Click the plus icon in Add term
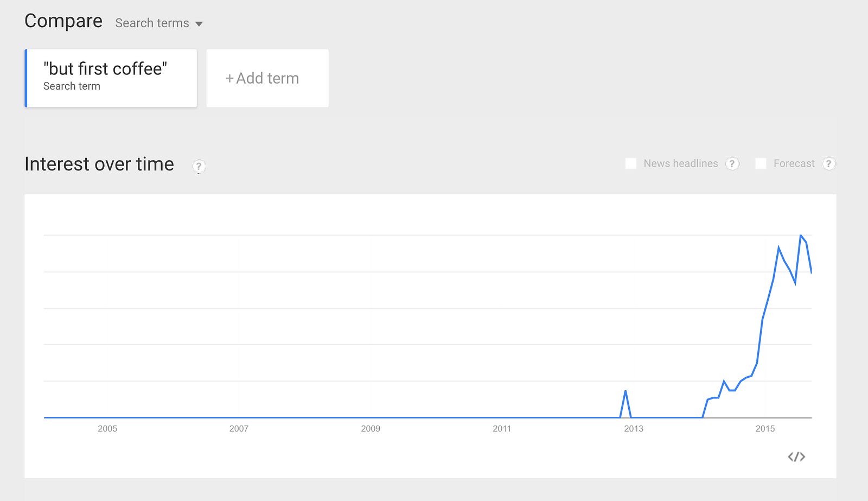Screen dimensions: 868x501 click(229, 79)
